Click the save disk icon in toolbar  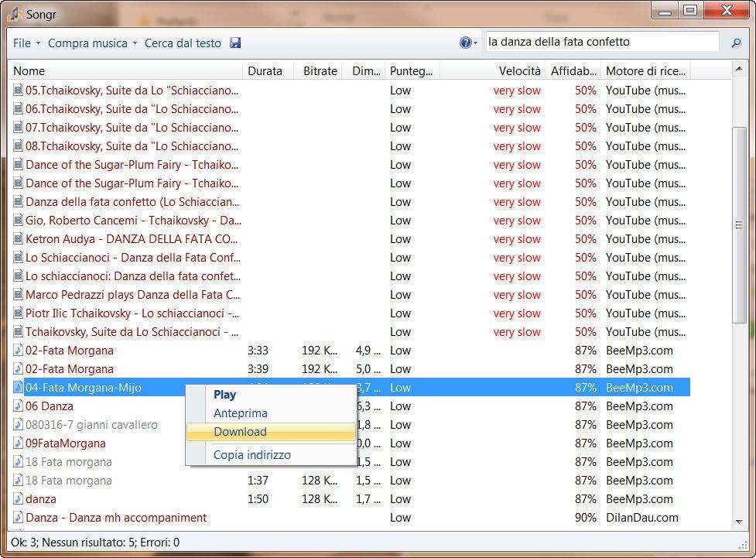tap(235, 43)
